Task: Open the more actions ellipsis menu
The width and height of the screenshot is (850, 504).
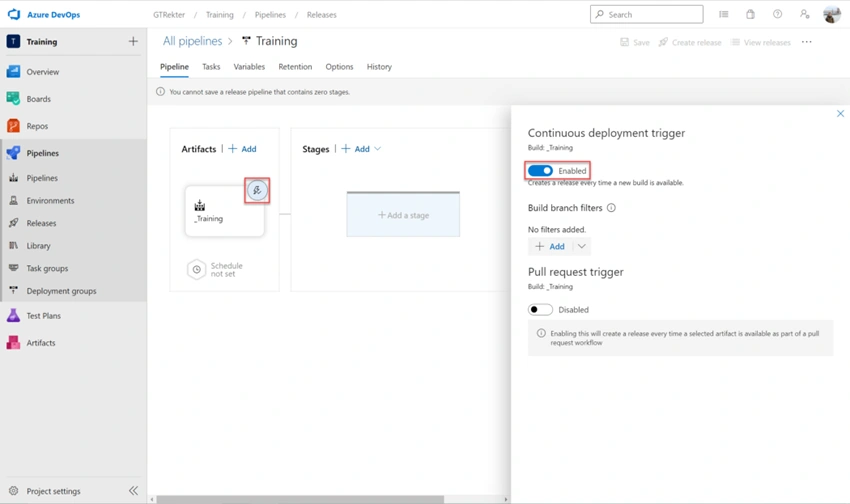Action: pos(807,42)
